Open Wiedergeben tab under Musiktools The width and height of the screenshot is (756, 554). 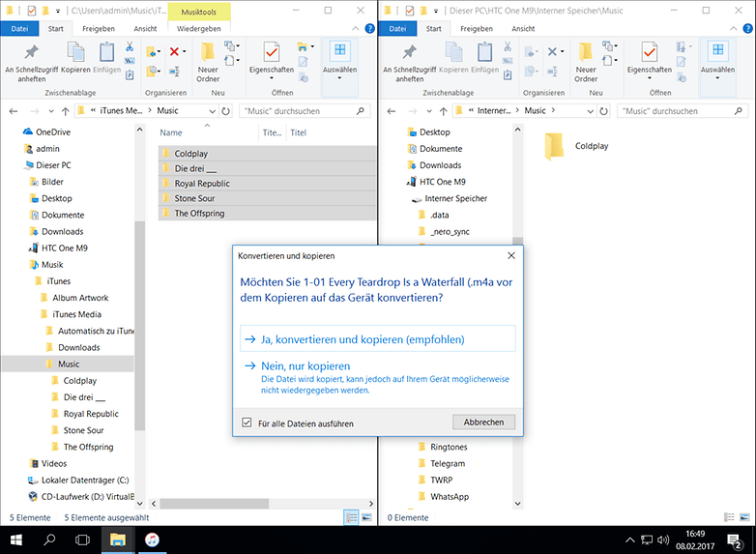point(198,28)
